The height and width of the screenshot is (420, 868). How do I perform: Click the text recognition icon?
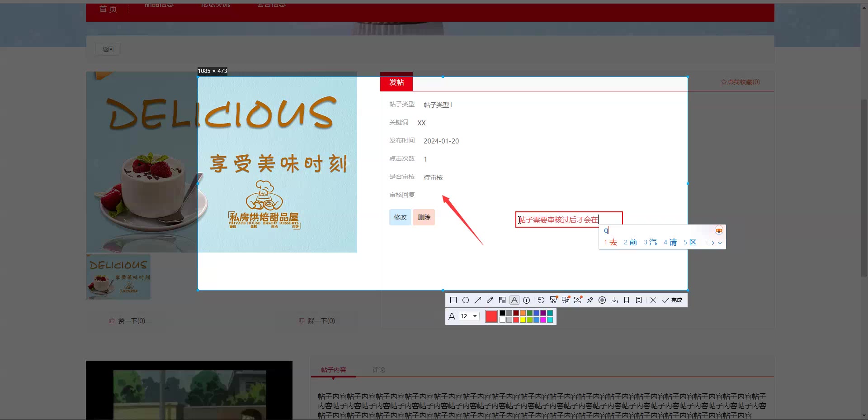pos(578,300)
